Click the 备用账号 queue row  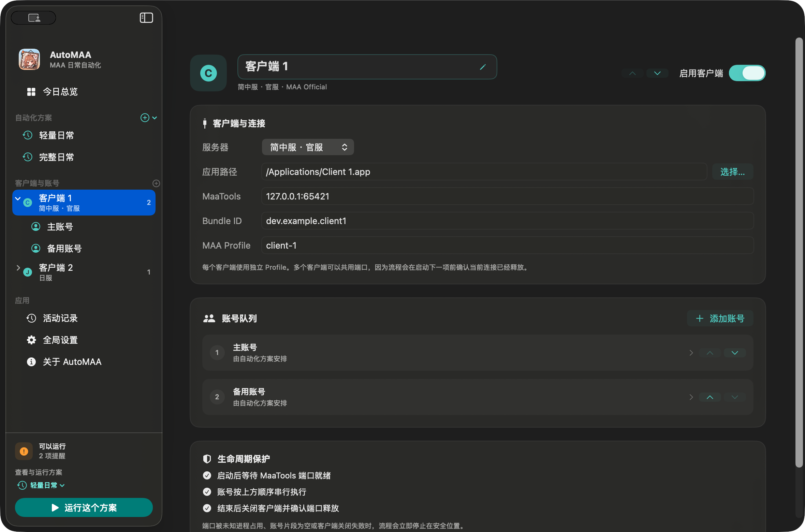click(x=478, y=397)
